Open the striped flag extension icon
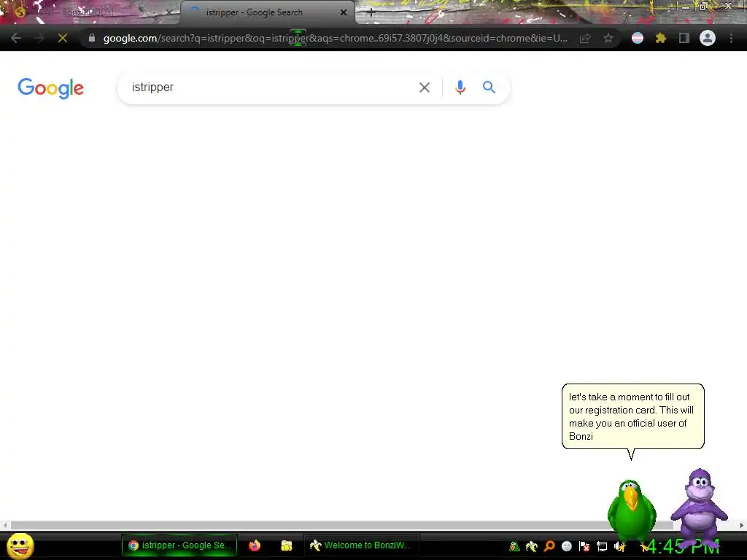 (x=638, y=38)
